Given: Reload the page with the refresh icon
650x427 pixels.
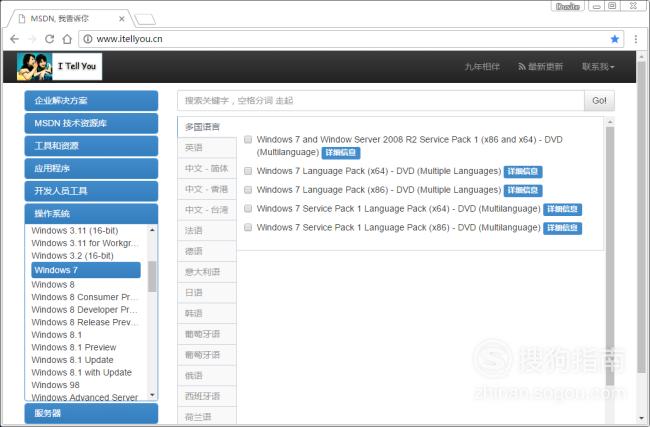Looking at the screenshot, I should (49, 39).
